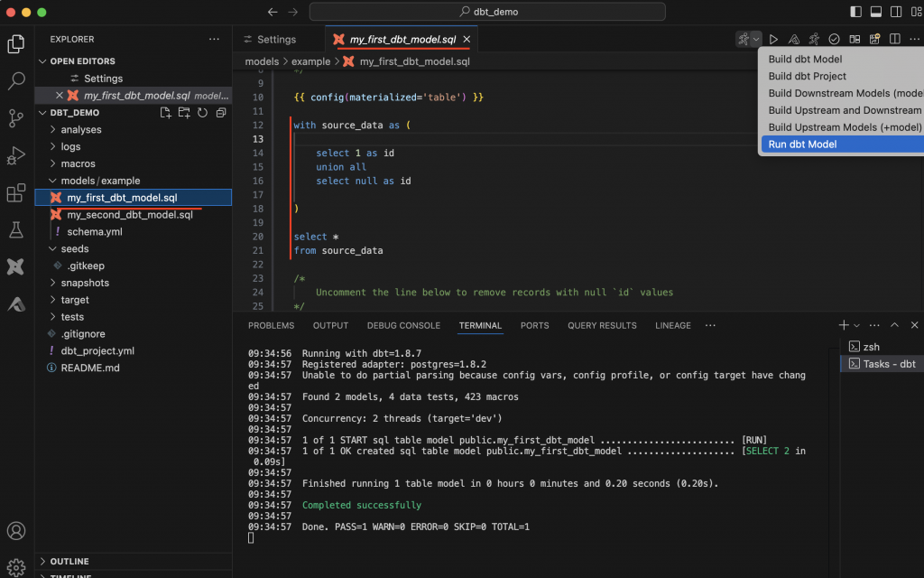Viewport: 924px width, 578px height.
Task: Open the new terminal profile dropdown arrow
Action: tap(857, 325)
